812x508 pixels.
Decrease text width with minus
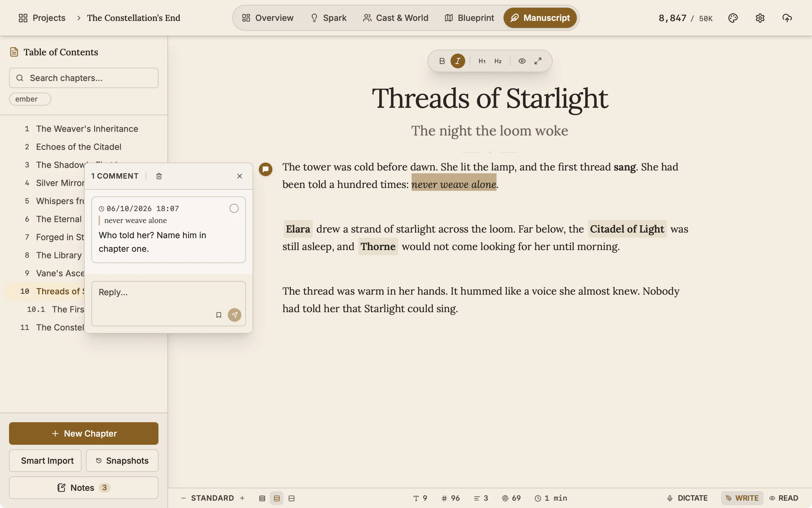[x=183, y=498]
